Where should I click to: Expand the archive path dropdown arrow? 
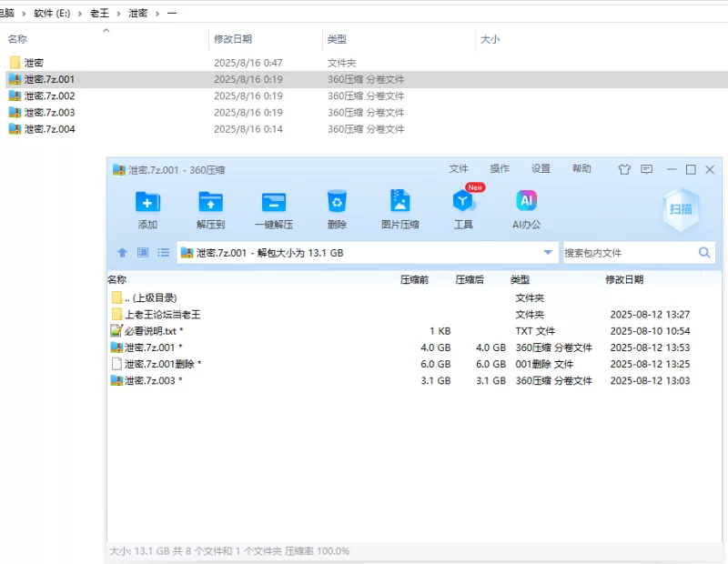pos(548,253)
